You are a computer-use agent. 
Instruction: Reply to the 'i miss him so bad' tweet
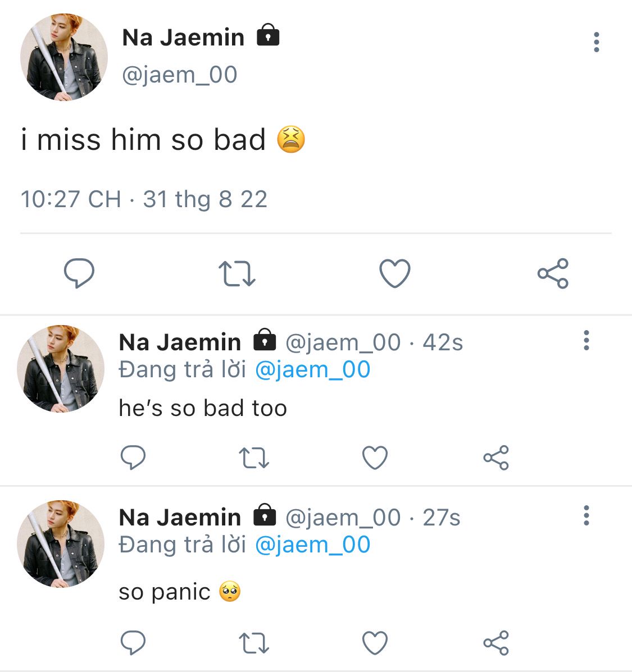(x=79, y=273)
